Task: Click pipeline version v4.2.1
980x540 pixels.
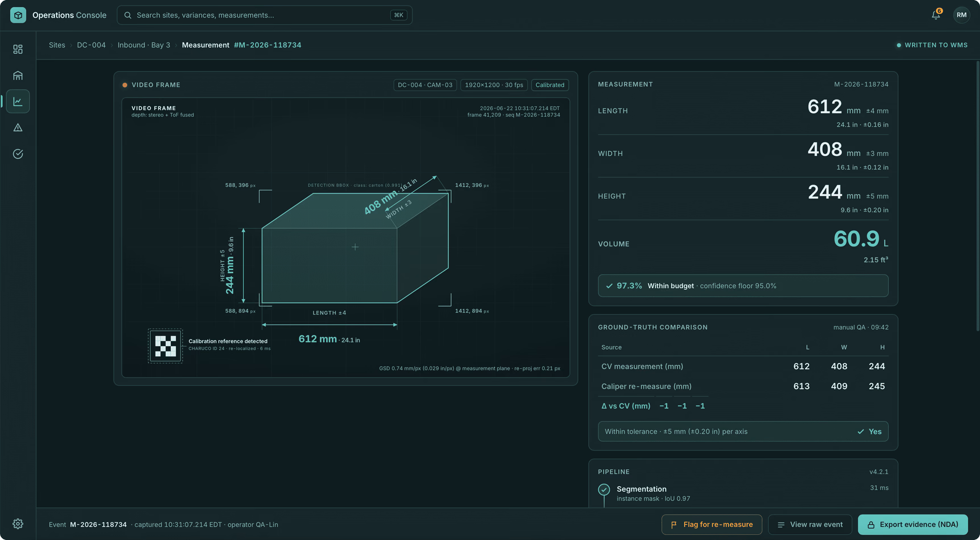Action: click(879, 471)
